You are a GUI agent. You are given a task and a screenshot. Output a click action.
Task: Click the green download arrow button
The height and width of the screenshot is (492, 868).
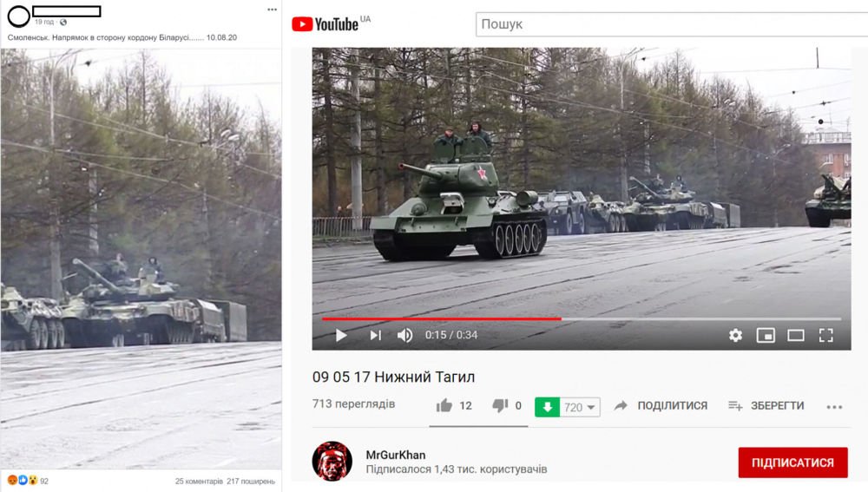pyautogui.click(x=547, y=407)
